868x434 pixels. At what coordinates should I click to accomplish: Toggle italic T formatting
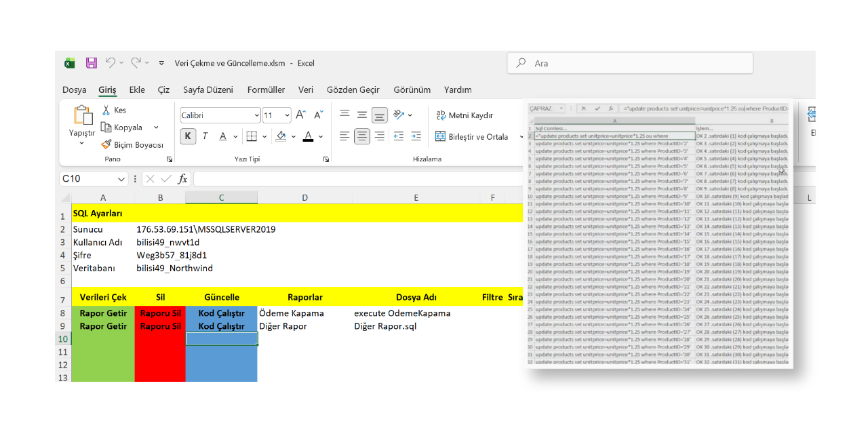point(205,136)
